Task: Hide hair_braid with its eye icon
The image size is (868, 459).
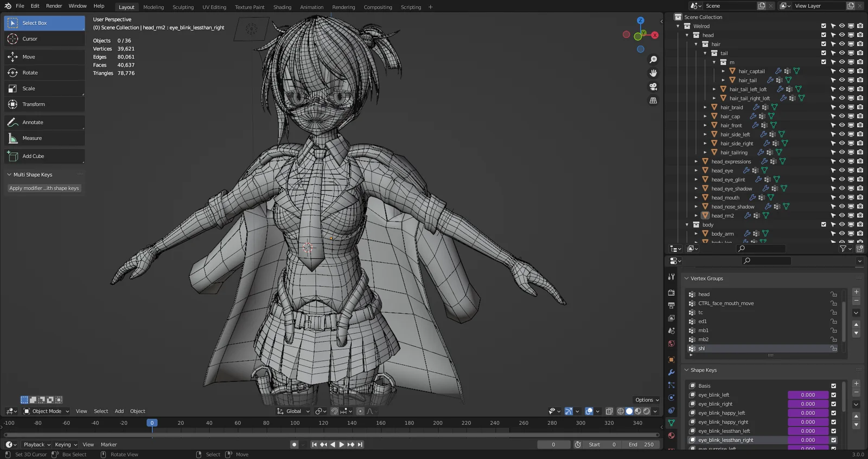Action: pos(841,107)
